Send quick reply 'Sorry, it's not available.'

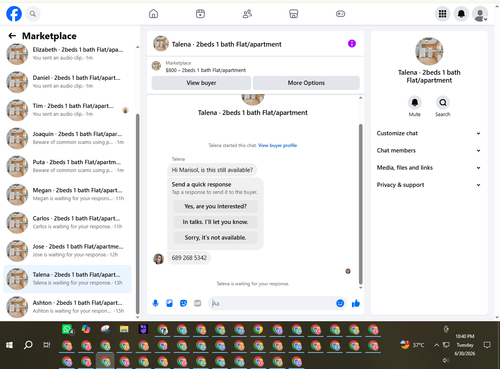[215, 237]
